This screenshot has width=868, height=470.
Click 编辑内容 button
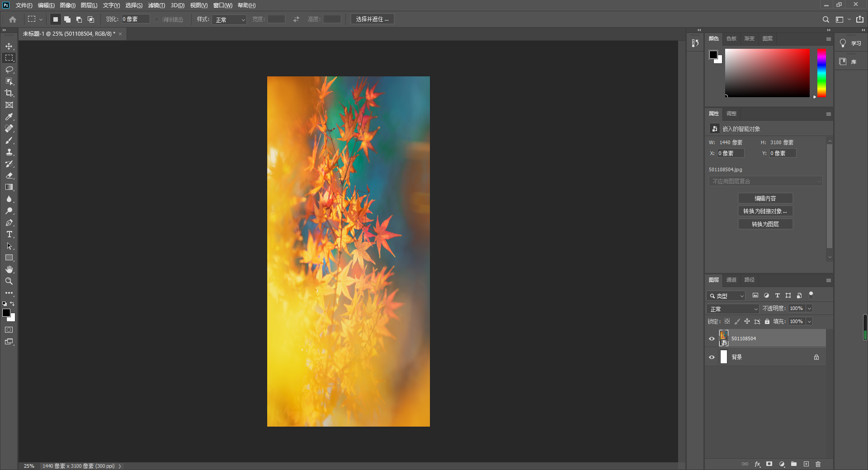(765, 198)
